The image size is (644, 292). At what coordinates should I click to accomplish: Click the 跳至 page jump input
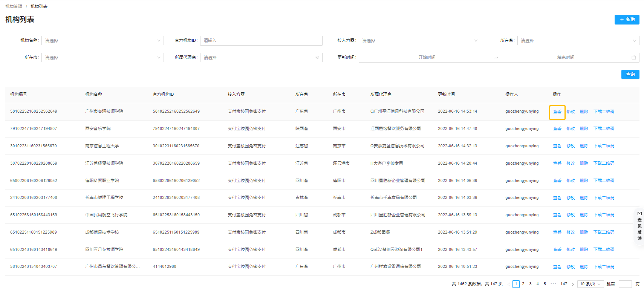click(625, 284)
